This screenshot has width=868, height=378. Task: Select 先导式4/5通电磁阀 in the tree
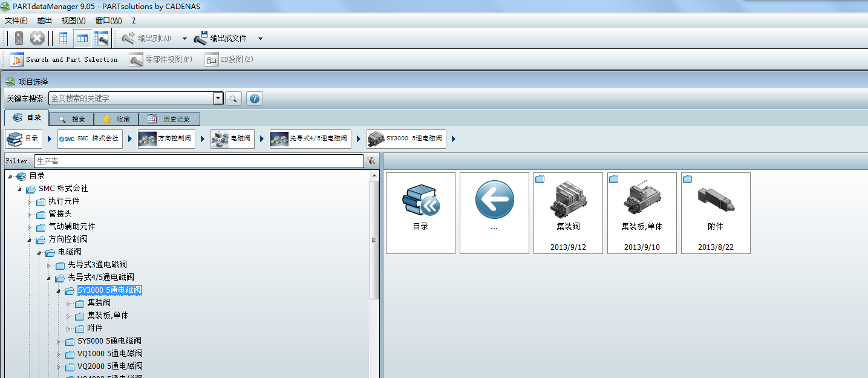[101, 278]
